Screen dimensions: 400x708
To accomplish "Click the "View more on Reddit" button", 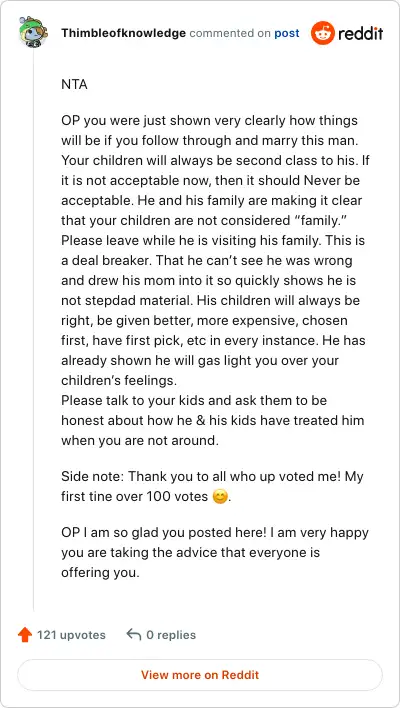I will tap(200, 675).
